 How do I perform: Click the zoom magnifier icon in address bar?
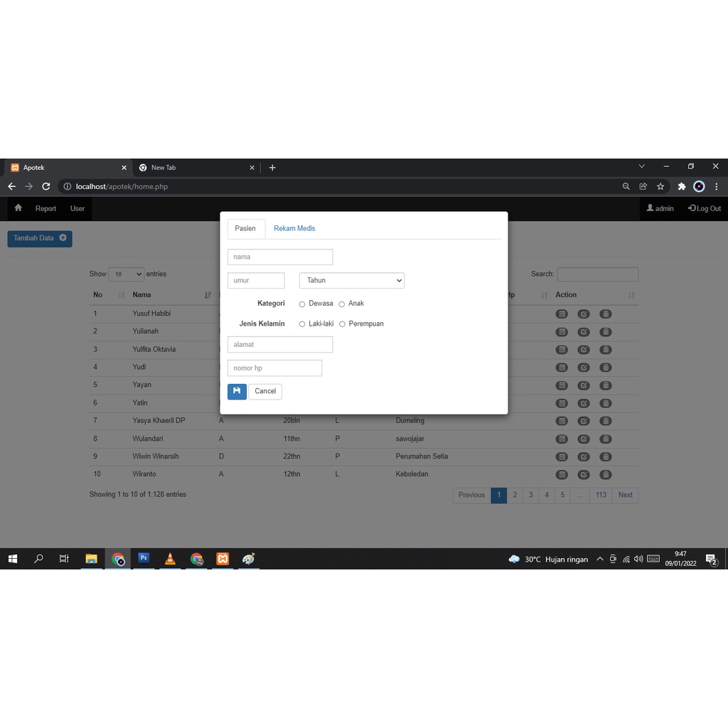[x=626, y=186]
